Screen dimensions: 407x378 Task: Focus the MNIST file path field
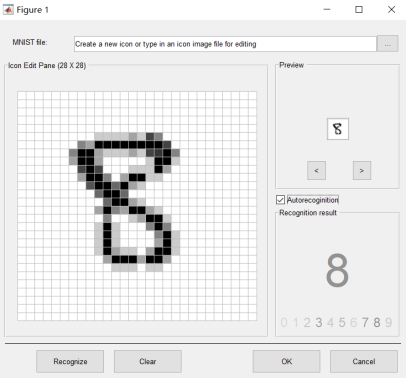225,44
